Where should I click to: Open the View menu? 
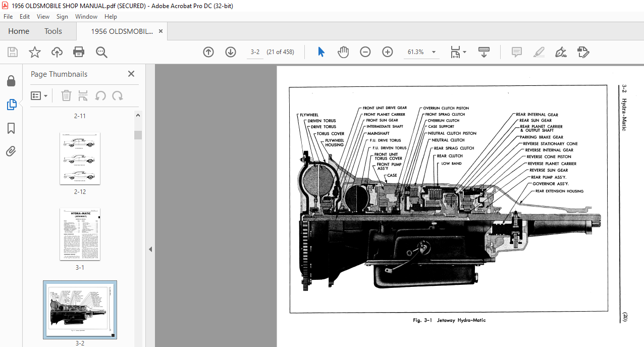[x=43, y=17]
